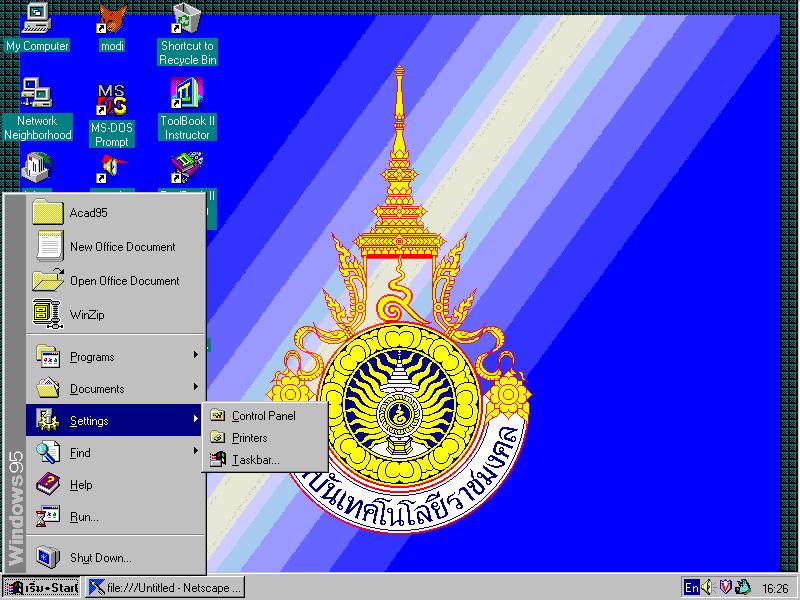Click the stacked books shortcut icon on desktop
Screen dimensions: 800x600
click(x=187, y=167)
